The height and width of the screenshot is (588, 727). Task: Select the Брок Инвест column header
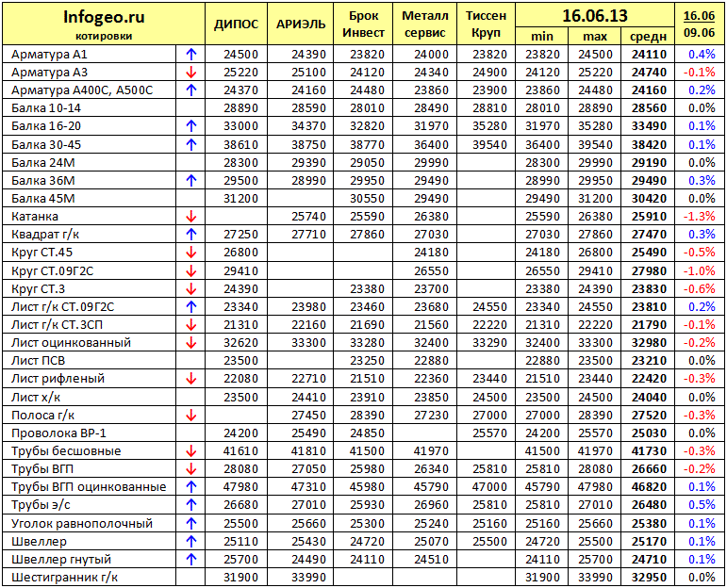click(x=364, y=24)
